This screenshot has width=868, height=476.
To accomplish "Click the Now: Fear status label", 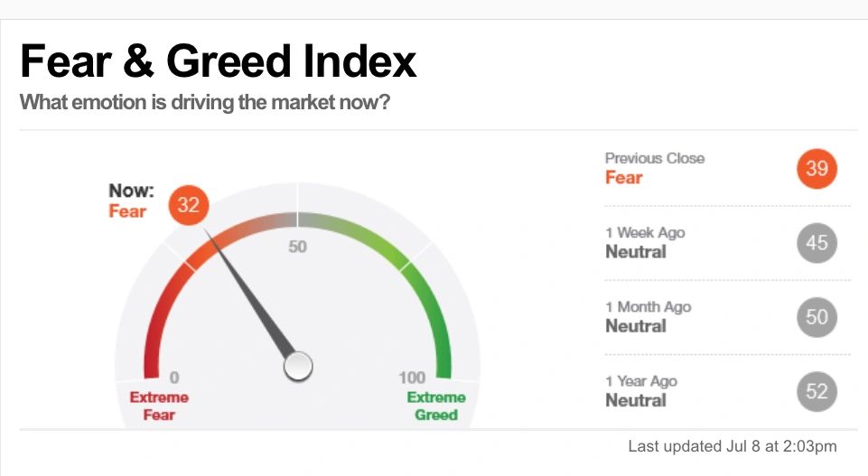I will click(131, 201).
